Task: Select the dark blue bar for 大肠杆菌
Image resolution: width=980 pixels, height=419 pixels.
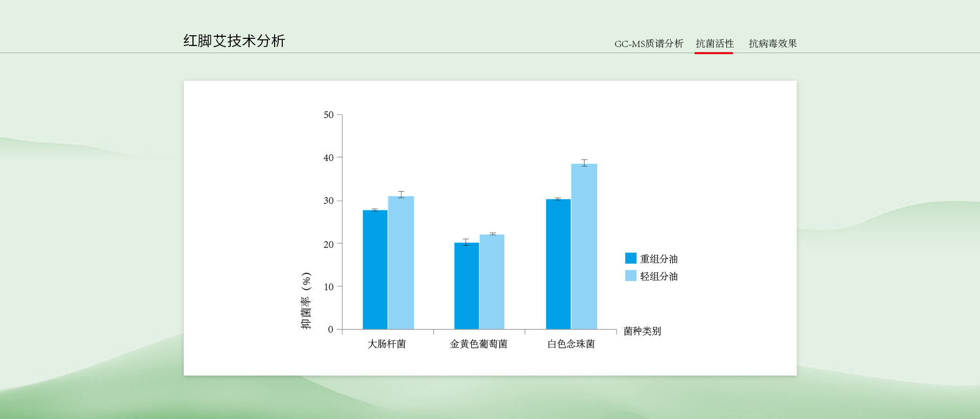Action: (x=375, y=270)
